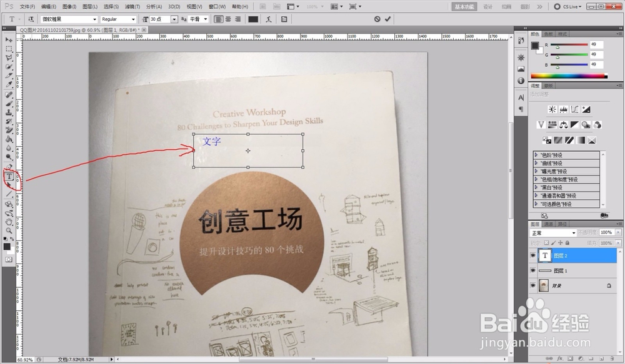625x364 pixels.
Task: Click the color spectrum ramp
Action: [569, 76]
